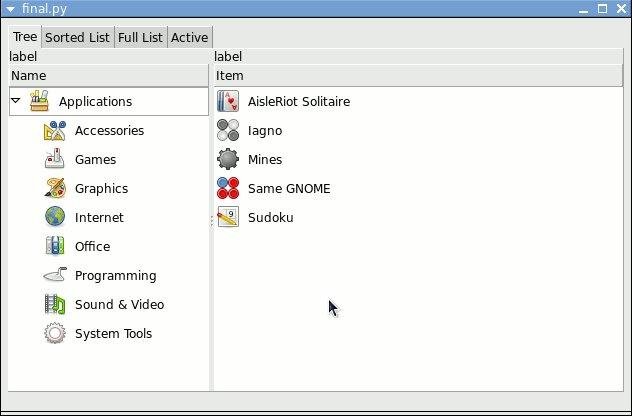The image size is (632, 416).
Task: Click the Office category icon
Action: coord(55,247)
